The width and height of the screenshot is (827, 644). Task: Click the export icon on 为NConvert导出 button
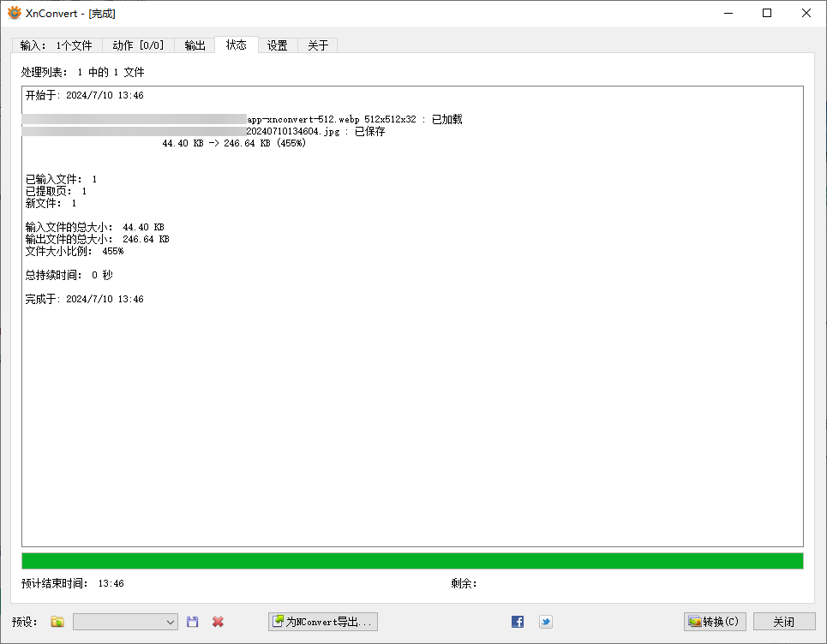point(277,622)
